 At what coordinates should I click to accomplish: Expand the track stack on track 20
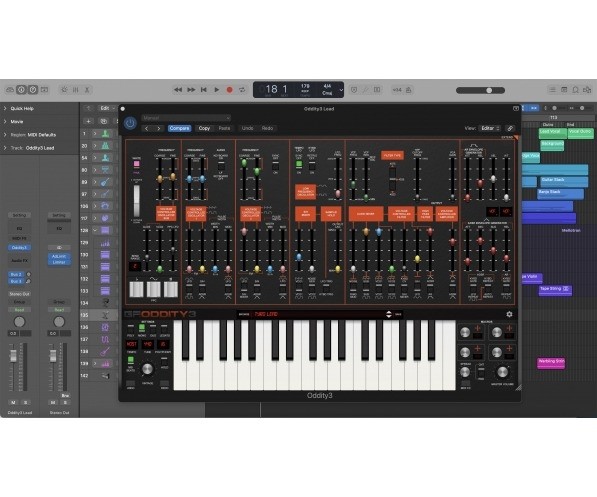click(x=95, y=146)
